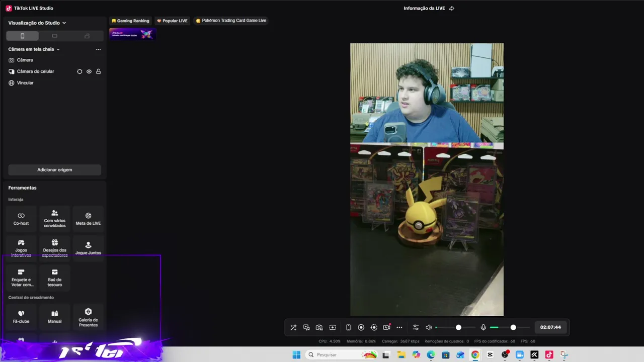Open Snipping Tool from the taskbar

point(564,355)
